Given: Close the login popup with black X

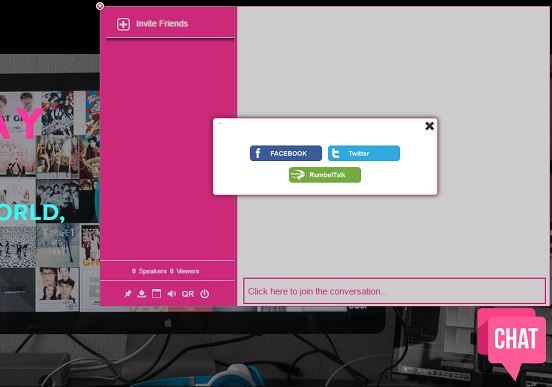Looking at the screenshot, I should click(x=429, y=126).
